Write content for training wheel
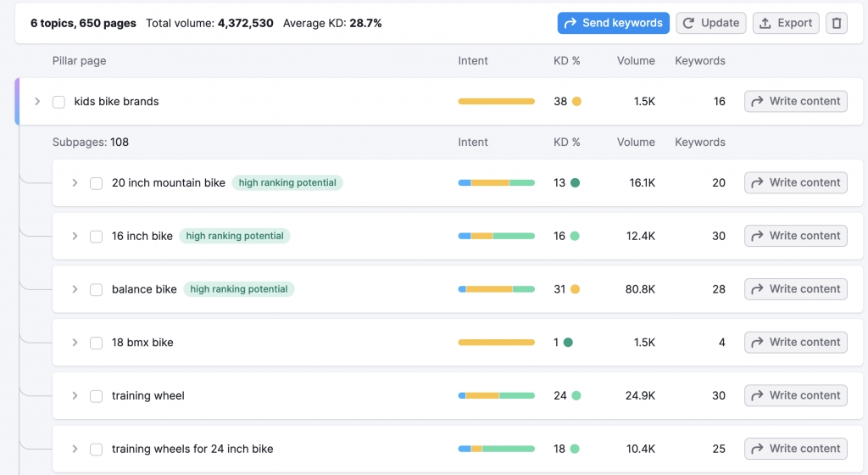868x475 pixels. click(x=795, y=395)
